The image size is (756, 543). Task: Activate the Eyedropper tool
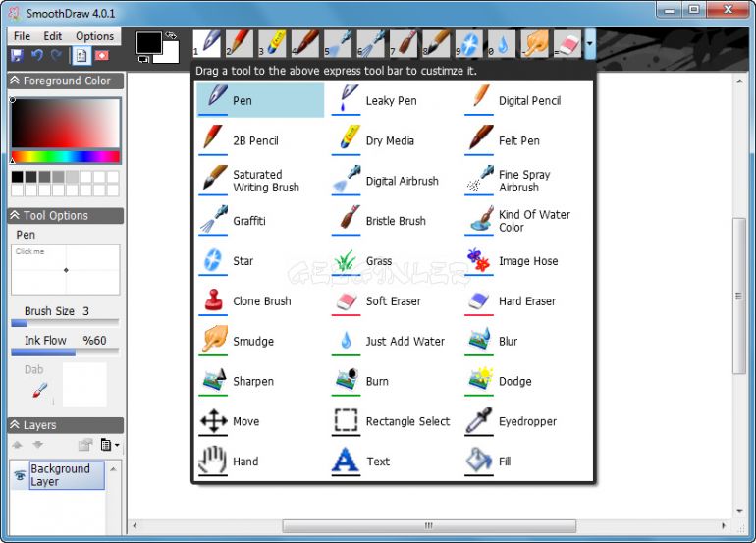coord(526,421)
